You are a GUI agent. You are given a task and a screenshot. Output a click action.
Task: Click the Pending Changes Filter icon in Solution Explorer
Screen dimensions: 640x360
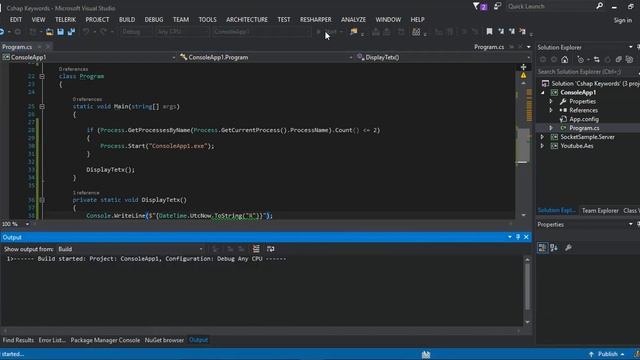coord(581,60)
